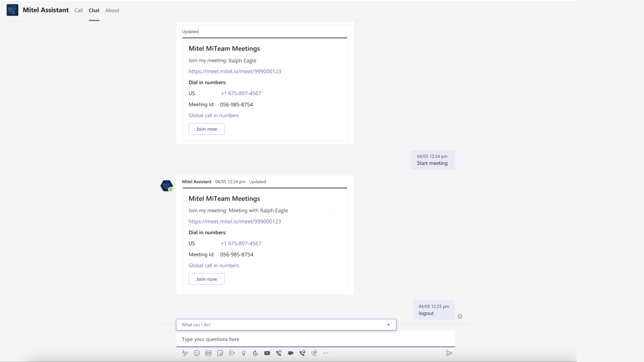Screen dimensions: 644x362
Task: Click the phone-with-question-bubble icon in toolbar
Action: (x=279, y=353)
